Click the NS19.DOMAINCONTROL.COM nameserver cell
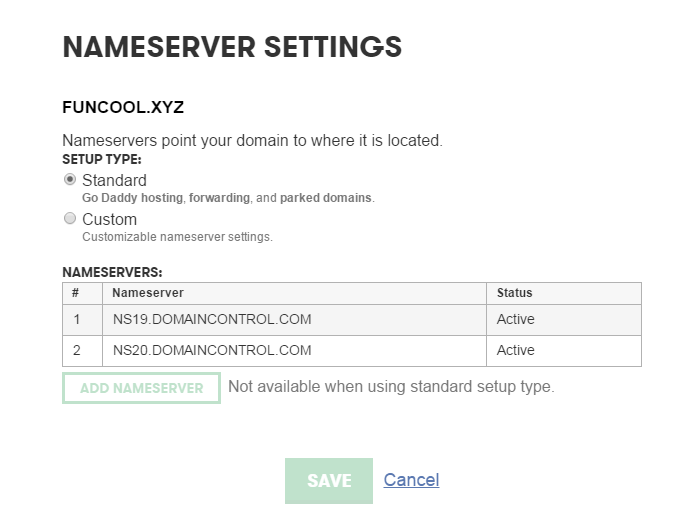The height and width of the screenshot is (531, 687). tap(294, 320)
